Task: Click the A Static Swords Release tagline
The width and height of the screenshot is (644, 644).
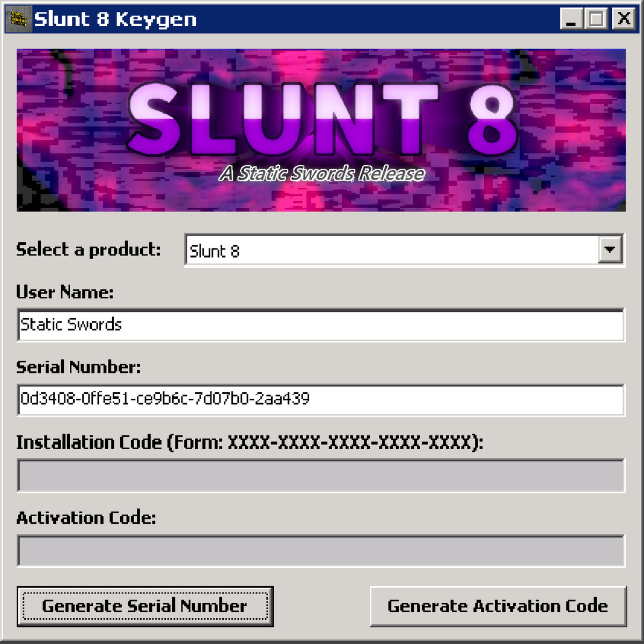Action: (x=322, y=174)
